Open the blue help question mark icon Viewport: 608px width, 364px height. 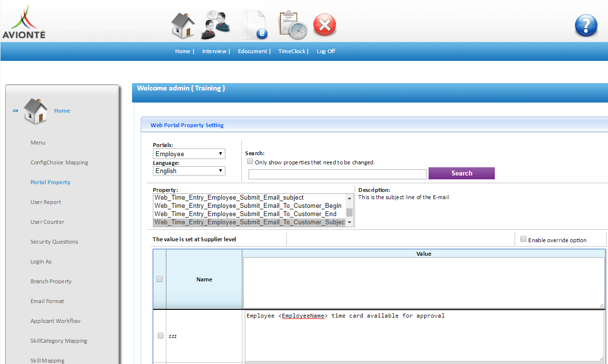pos(586,26)
